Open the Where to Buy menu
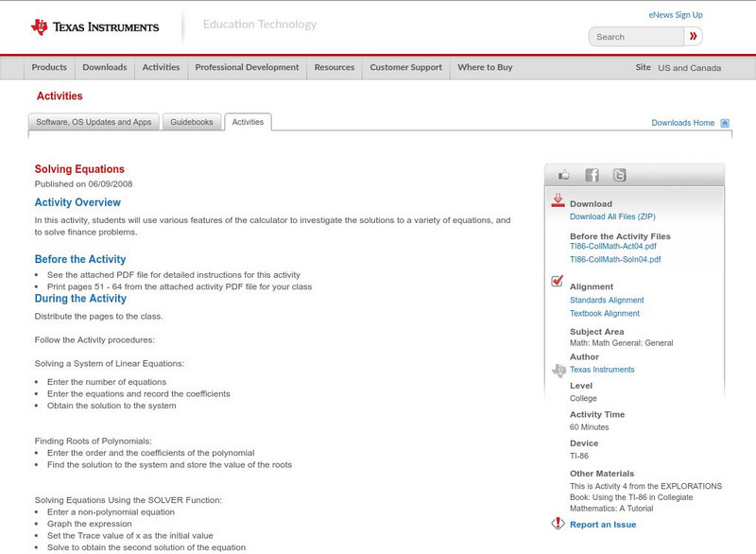 click(x=484, y=67)
